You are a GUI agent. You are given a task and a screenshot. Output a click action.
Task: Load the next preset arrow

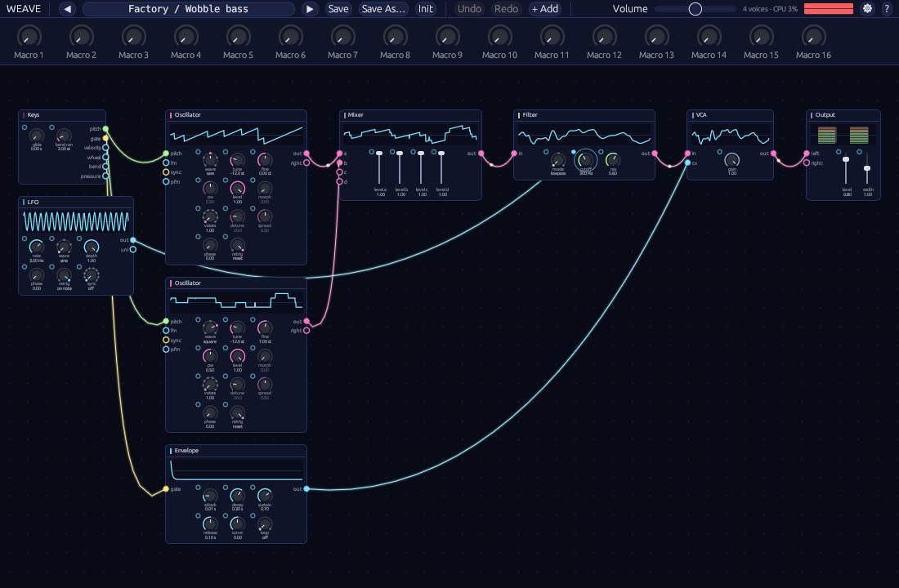click(310, 9)
